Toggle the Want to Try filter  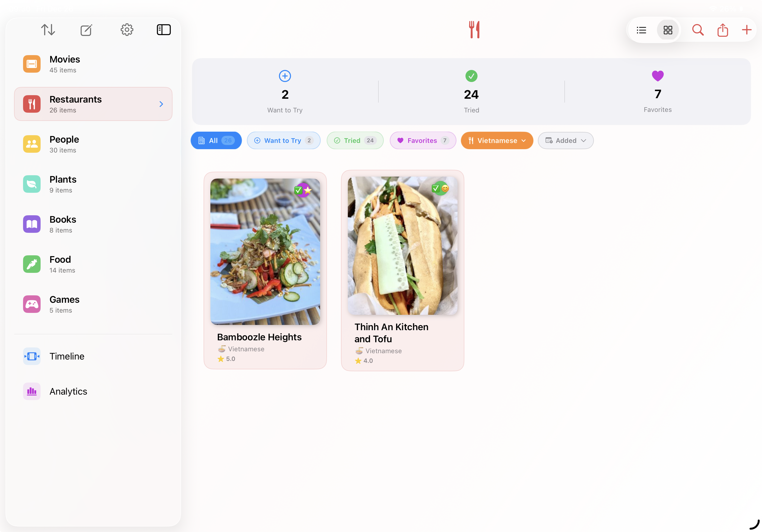click(x=284, y=140)
